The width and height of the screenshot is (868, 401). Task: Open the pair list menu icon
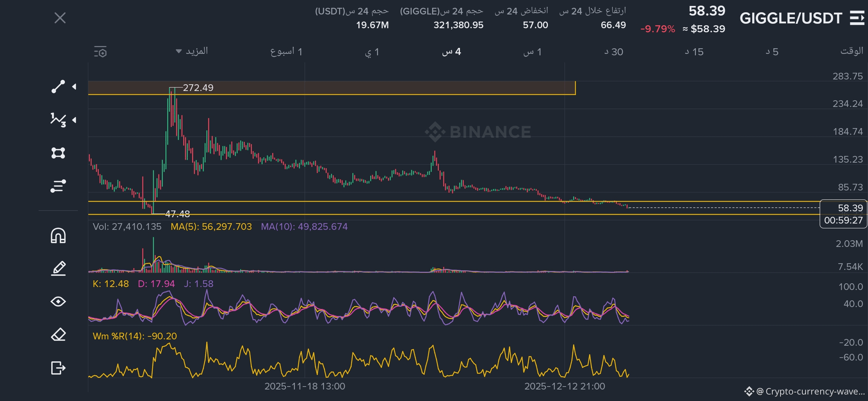pyautogui.click(x=857, y=18)
